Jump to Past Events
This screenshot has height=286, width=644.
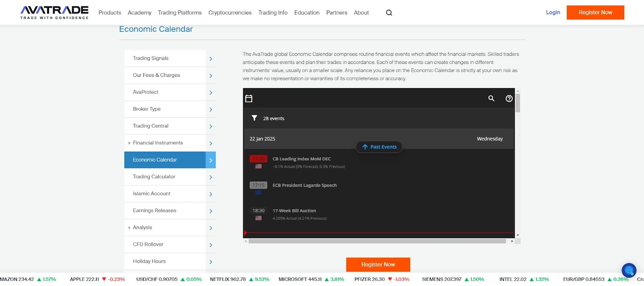tap(379, 147)
